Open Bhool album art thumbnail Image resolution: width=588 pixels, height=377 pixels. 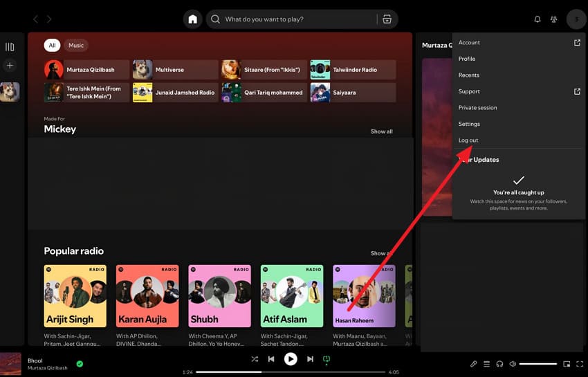10,364
